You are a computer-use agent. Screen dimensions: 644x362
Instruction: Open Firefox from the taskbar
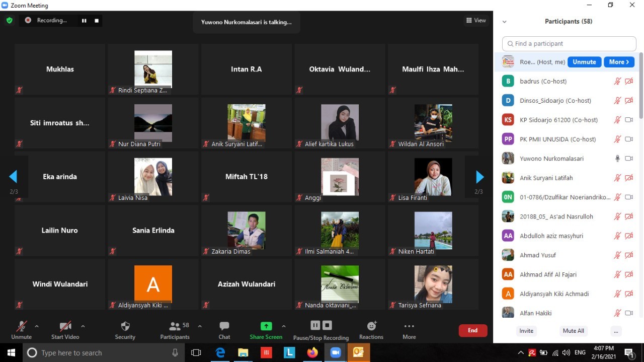point(312,352)
